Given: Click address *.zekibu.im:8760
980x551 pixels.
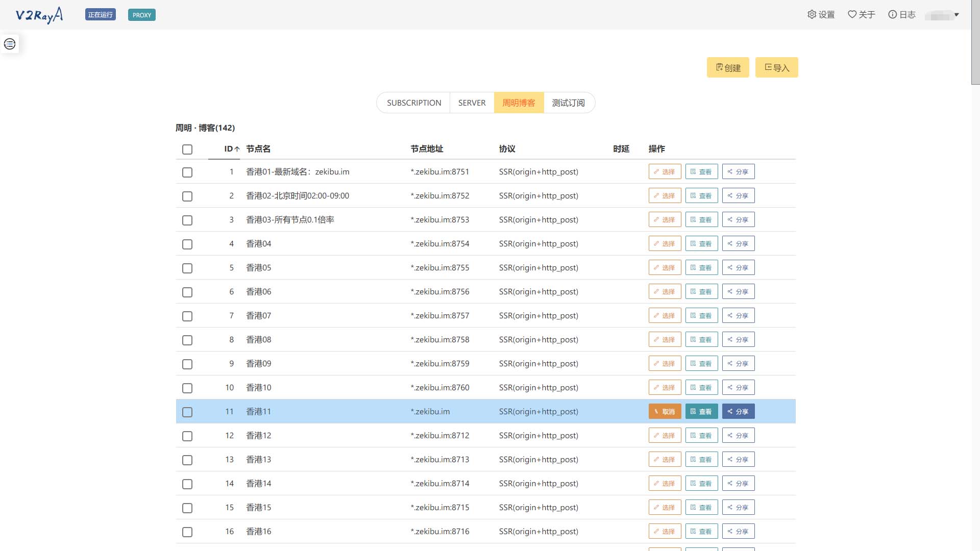Looking at the screenshot, I should (x=440, y=387).
